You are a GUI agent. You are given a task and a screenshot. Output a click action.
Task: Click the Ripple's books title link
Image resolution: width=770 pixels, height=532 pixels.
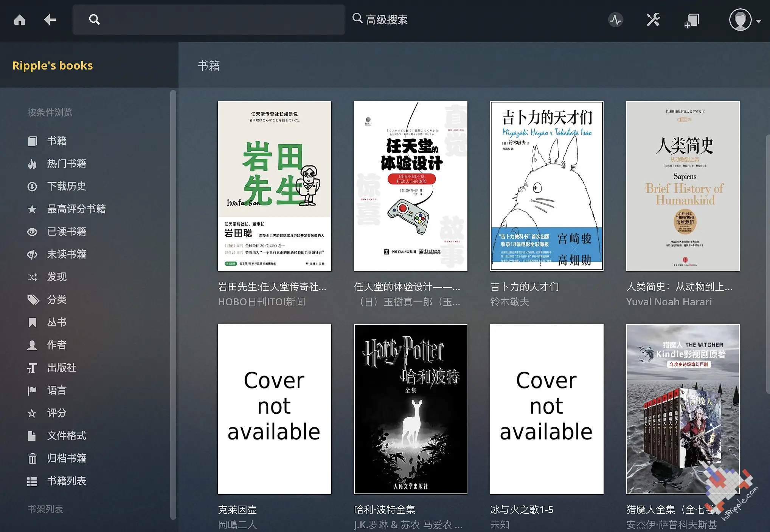click(52, 65)
